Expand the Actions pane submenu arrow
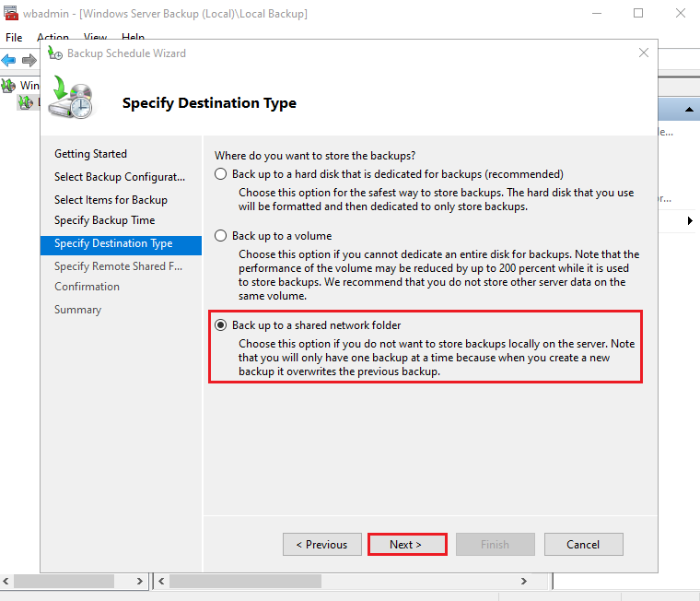The width and height of the screenshot is (700, 601). click(x=691, y=221)
